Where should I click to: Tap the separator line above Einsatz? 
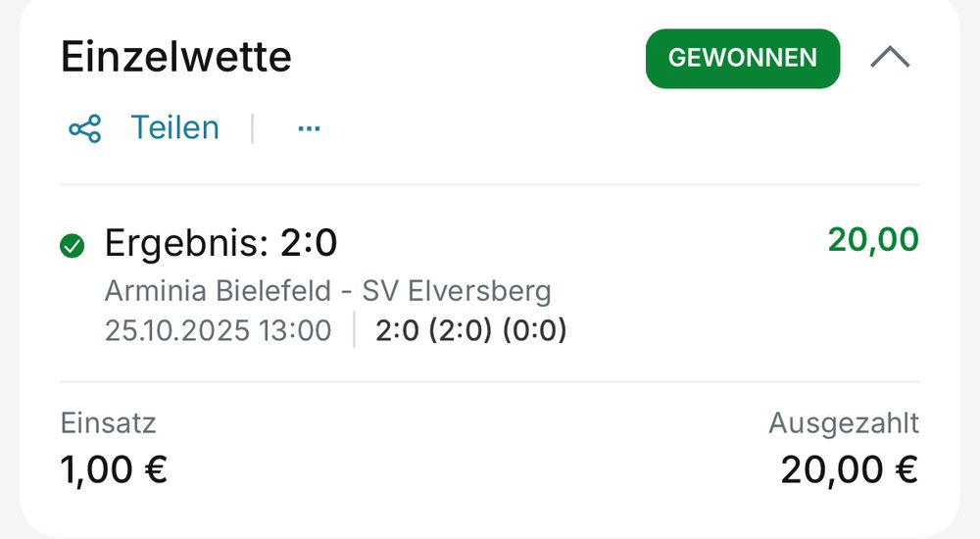click(490, 381)
